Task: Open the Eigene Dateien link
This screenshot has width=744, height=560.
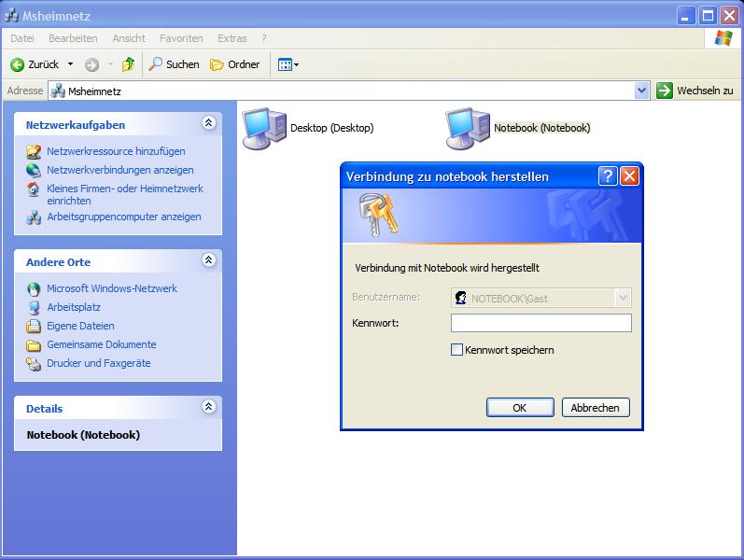Action: (x=80, y=326)
